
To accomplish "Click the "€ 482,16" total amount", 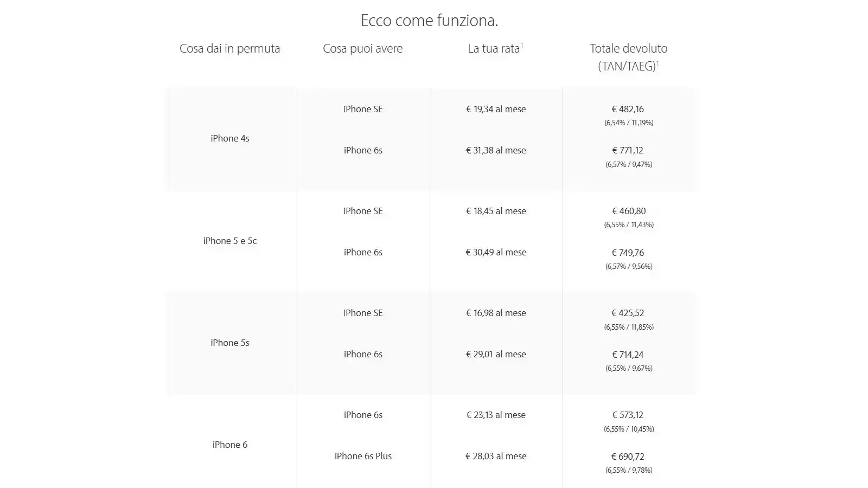I will click(628, 109).
